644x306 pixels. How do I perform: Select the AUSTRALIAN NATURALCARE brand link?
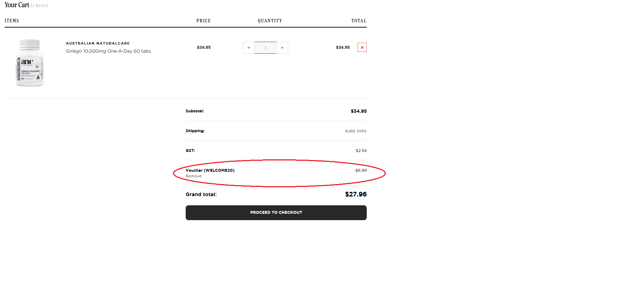pos(98,43)
